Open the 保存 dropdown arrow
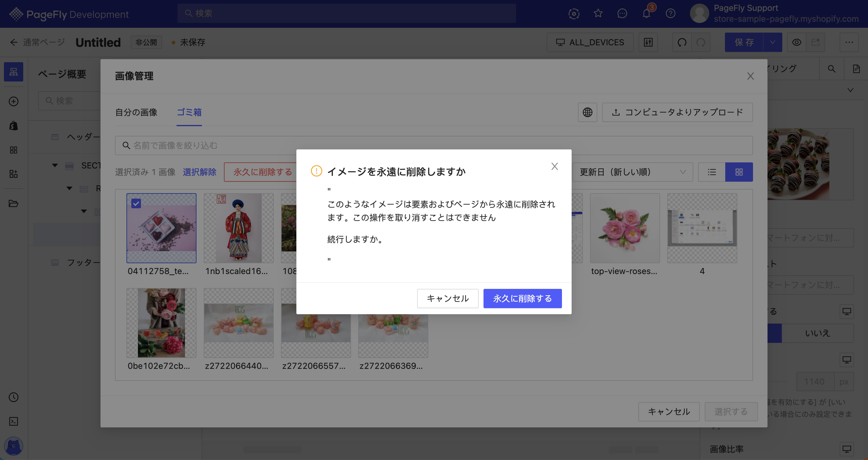Screen dimensions: 868x460 tap(773, 42)
